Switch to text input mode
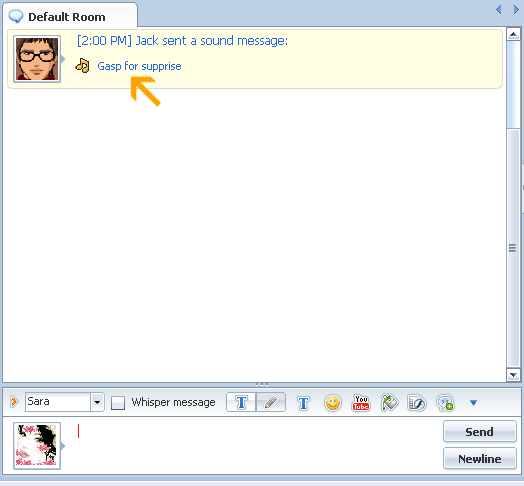 click(x=241, y=402)
